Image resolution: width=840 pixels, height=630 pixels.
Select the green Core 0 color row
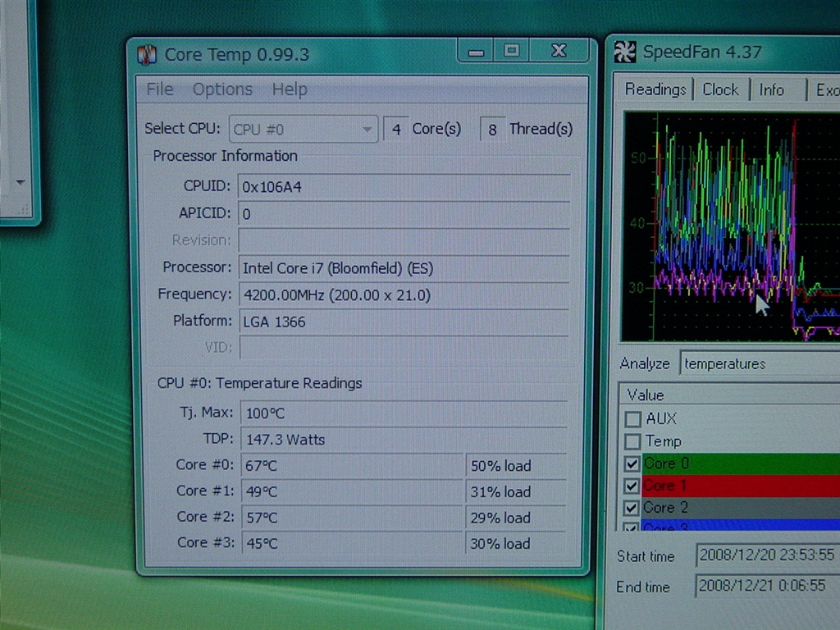pyautogui.click(x=741, y=463)
